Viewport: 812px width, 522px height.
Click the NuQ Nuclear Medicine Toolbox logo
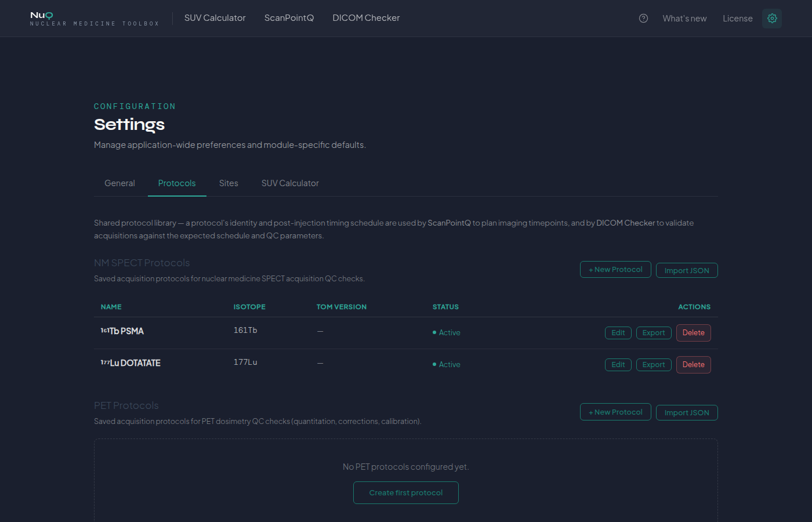tap(95, 19)
